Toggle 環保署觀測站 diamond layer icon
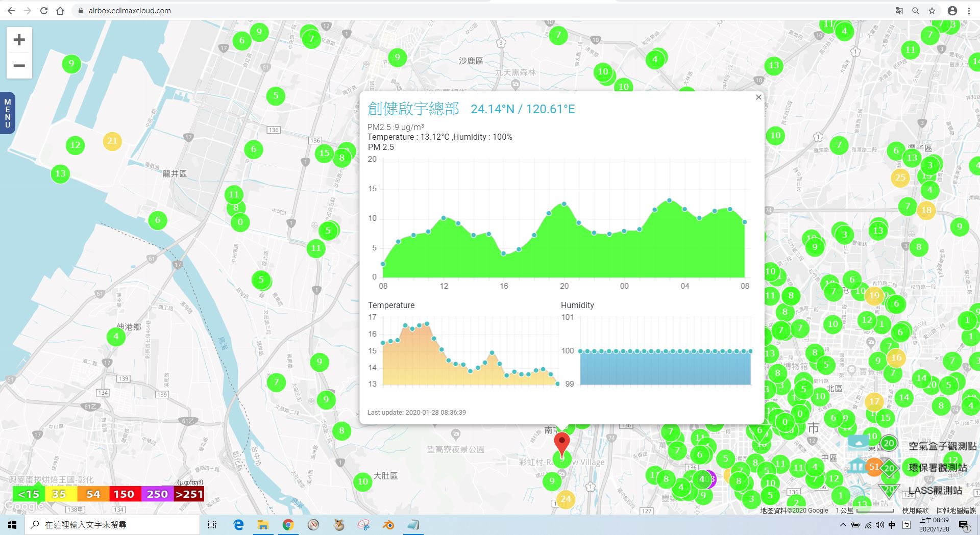This screenshot has height=535, width=980. (x=889, y=468)
